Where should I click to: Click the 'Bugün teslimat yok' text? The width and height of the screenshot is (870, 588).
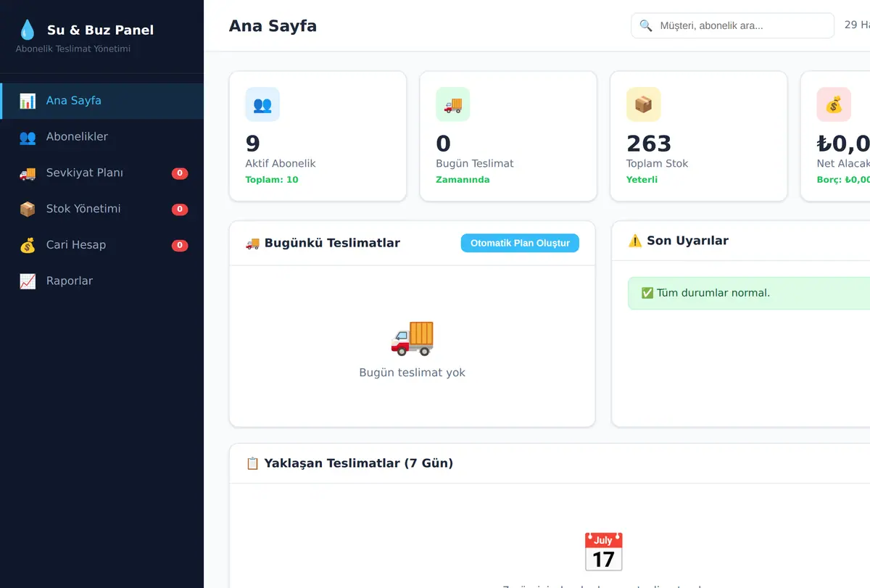[x=412, y=373]
